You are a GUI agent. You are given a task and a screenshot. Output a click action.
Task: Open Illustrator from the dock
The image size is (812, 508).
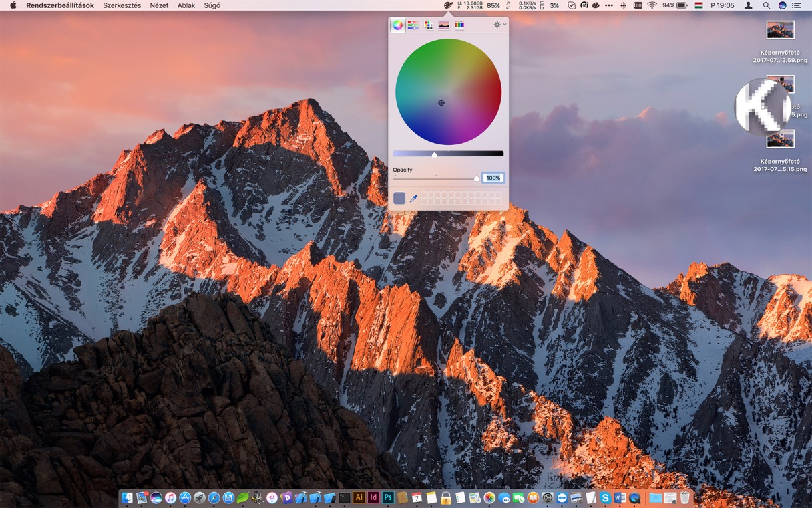pos(359,497)
